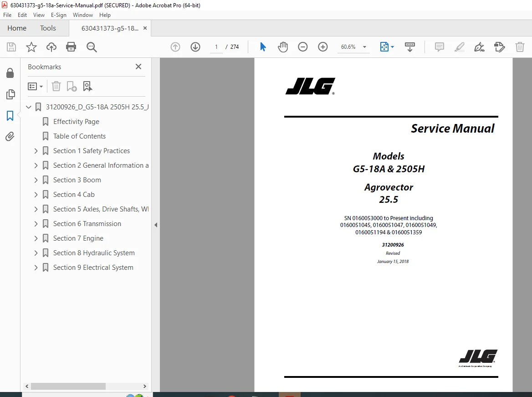Print the document
Viewport: 532px width, 397px height.
click(x=71, y=47)
